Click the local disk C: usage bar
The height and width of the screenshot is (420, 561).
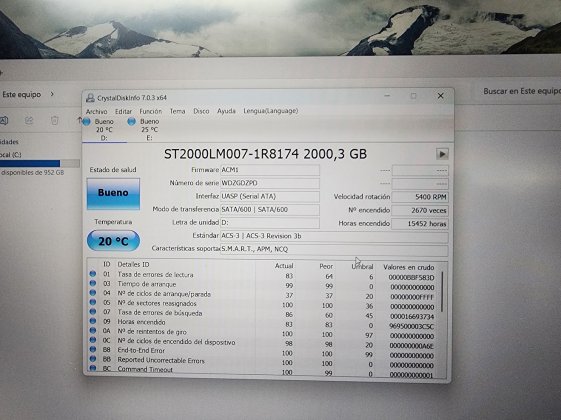[x=39, y=163]
